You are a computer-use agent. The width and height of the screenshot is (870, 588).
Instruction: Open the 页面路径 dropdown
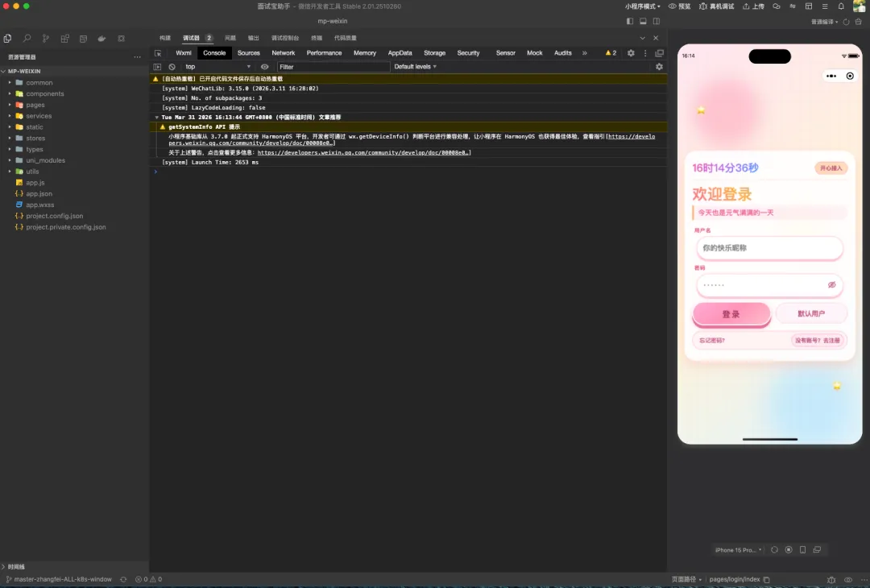click(x=687, y=580)
